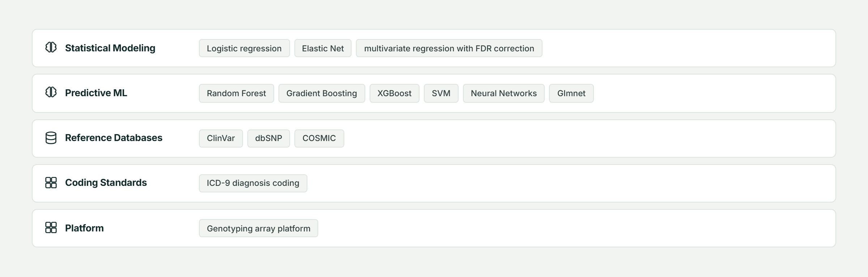Pick the Neural Networks tag
The height and width of the screenshot is (277, 868).
[503, 93]
